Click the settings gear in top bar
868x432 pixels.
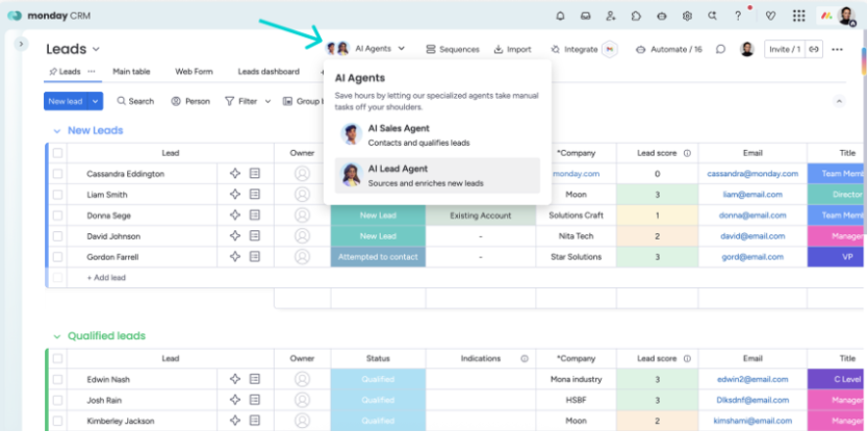tap(688, 16)
